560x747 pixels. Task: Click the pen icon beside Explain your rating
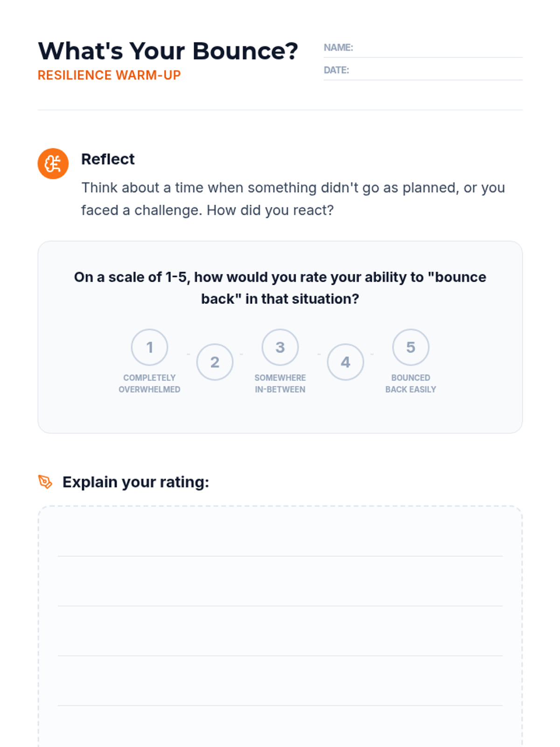[45, 482]
